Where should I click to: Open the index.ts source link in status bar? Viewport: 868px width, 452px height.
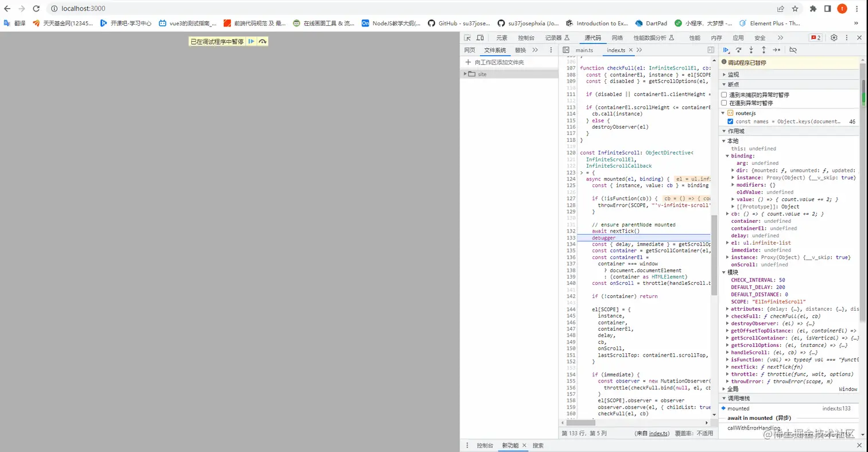point(658,434)
